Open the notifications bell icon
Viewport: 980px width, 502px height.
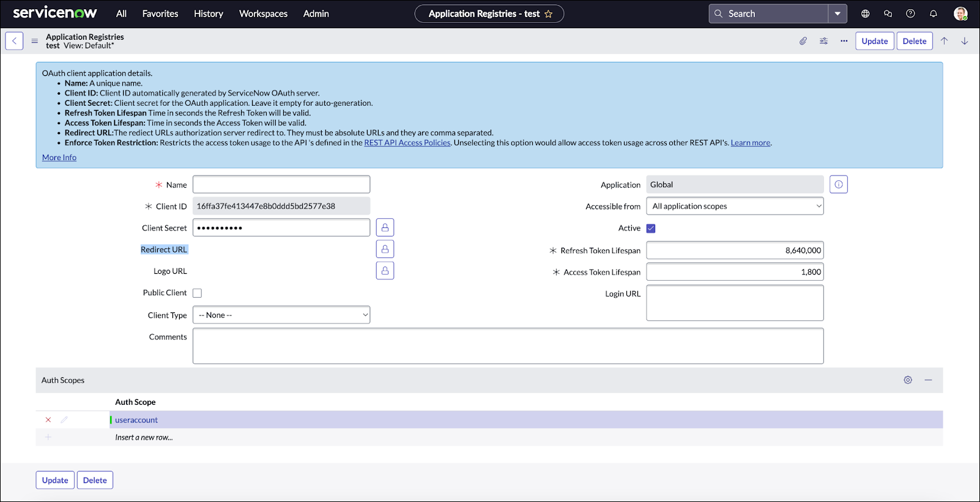pos(934,13)
